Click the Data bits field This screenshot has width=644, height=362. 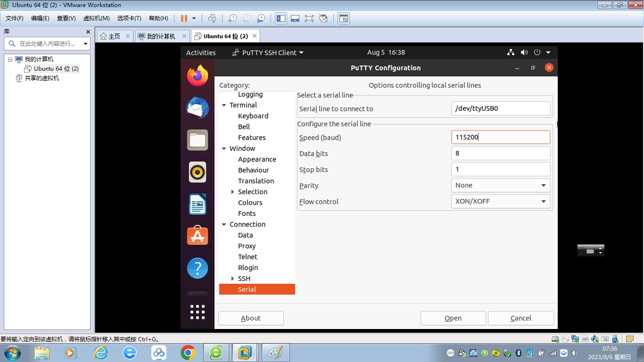click(x=501, y=153)
